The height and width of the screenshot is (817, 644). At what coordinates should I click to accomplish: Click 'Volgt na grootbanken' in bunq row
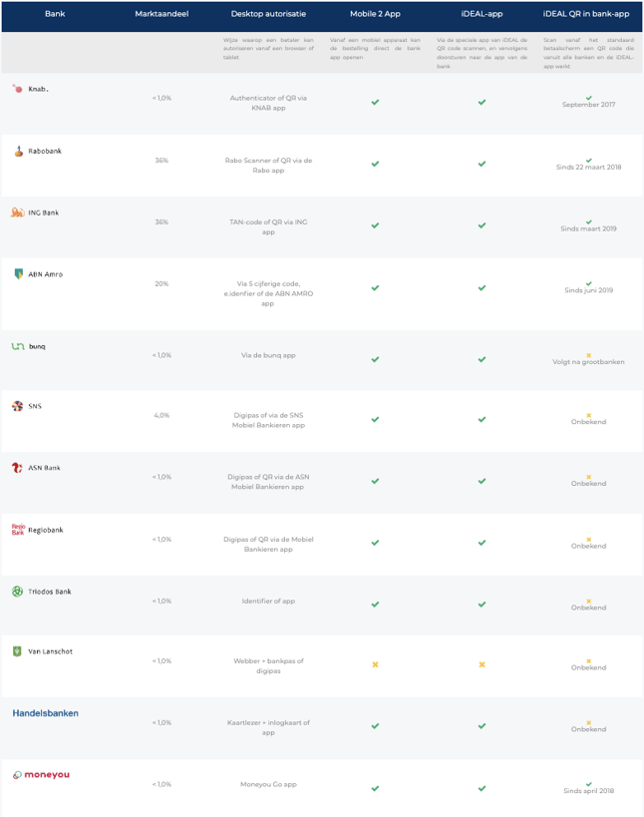tap(589, 361)
